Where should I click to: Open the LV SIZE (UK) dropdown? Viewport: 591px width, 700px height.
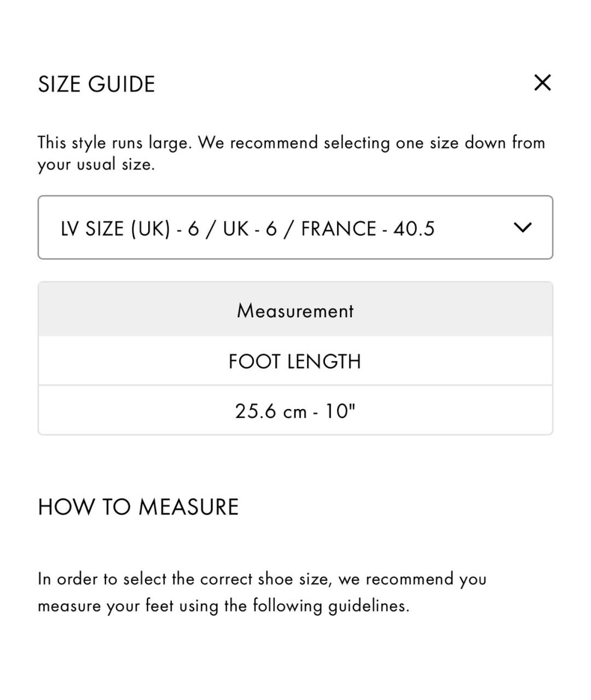tap(295, 227)
